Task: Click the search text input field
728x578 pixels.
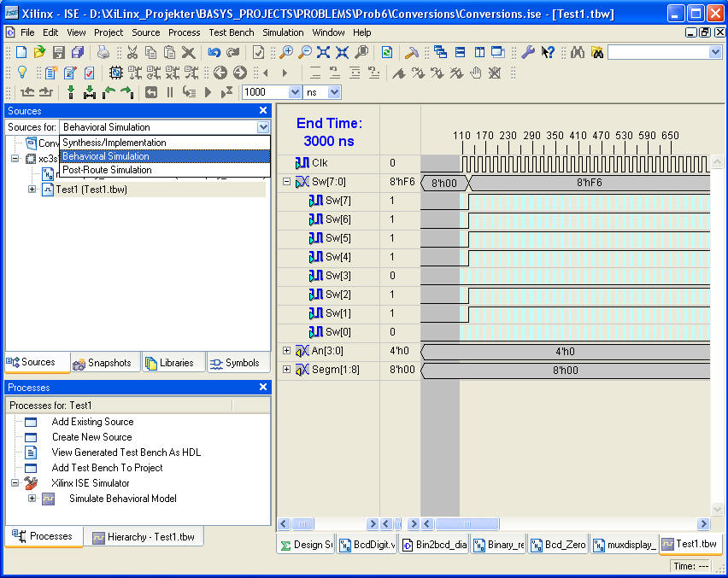Action: click(x=658, y=52)
